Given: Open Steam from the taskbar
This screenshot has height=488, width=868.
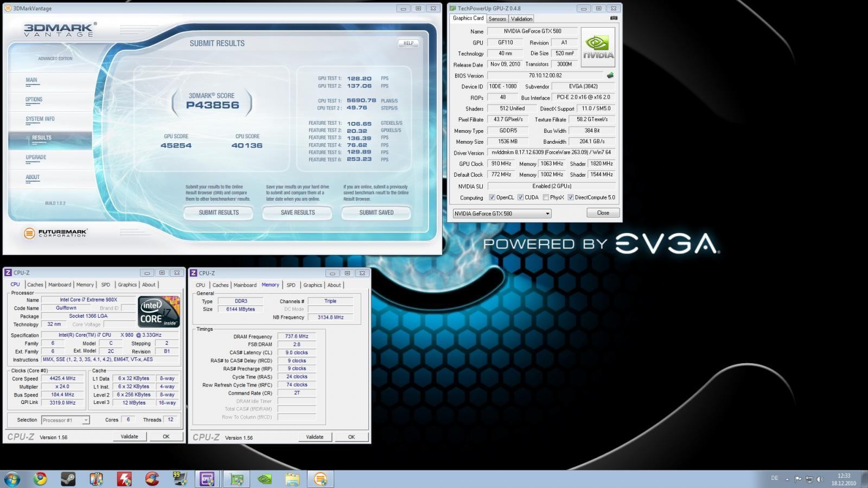Looking at the screenshot, I should click(68, 479).
